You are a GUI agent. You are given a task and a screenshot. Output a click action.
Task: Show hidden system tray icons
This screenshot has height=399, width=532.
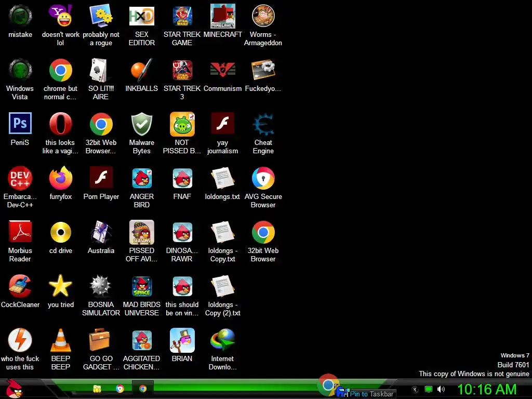(415, 390)
